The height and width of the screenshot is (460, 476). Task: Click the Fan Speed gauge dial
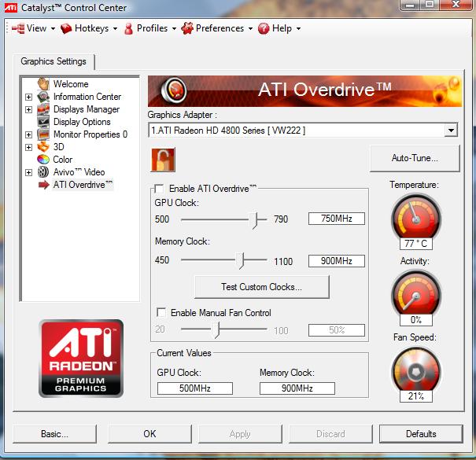coord(416,370)
